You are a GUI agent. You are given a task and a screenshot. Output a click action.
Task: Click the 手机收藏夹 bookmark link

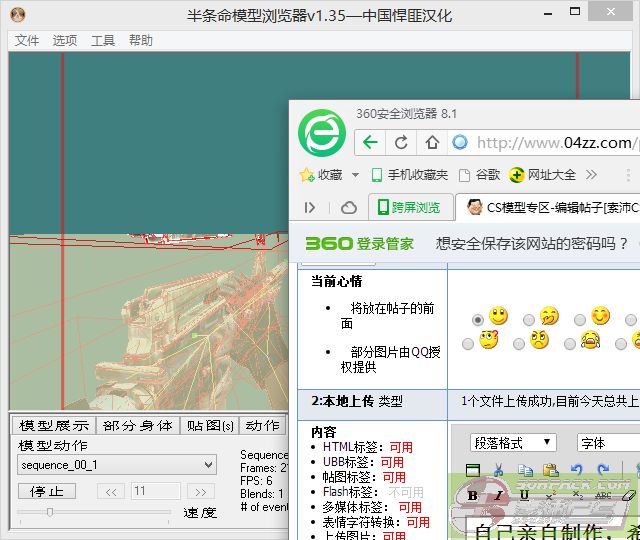click(x=409, y=174)
